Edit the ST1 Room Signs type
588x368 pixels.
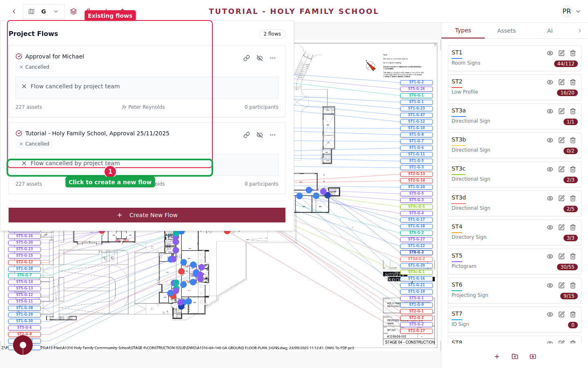tap(561, 53)
